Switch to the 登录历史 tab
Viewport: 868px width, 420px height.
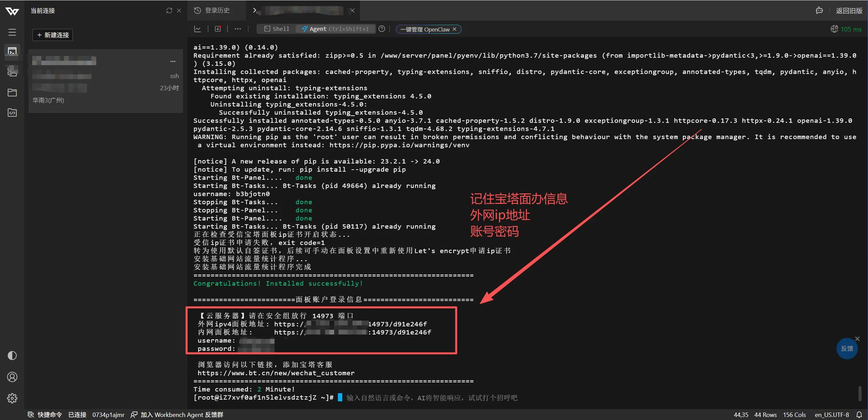pyautogui.click(x=213, y=11)
